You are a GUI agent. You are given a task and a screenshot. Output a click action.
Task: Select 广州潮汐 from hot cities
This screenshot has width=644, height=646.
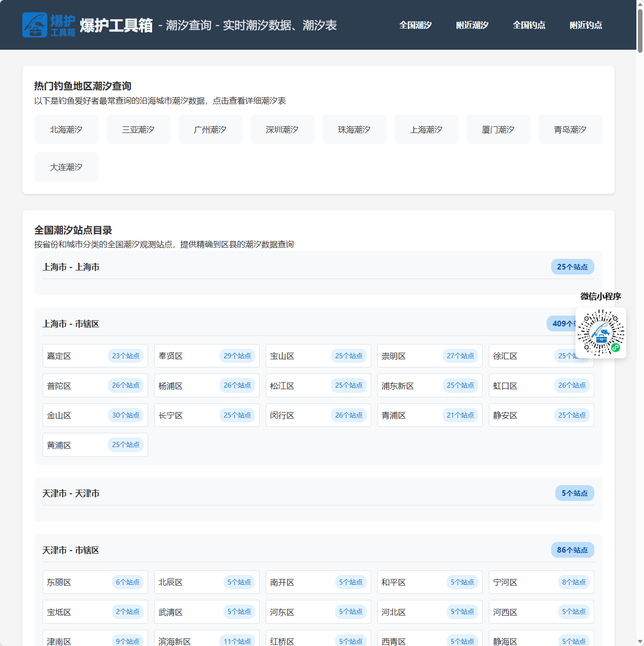[210, 129]
